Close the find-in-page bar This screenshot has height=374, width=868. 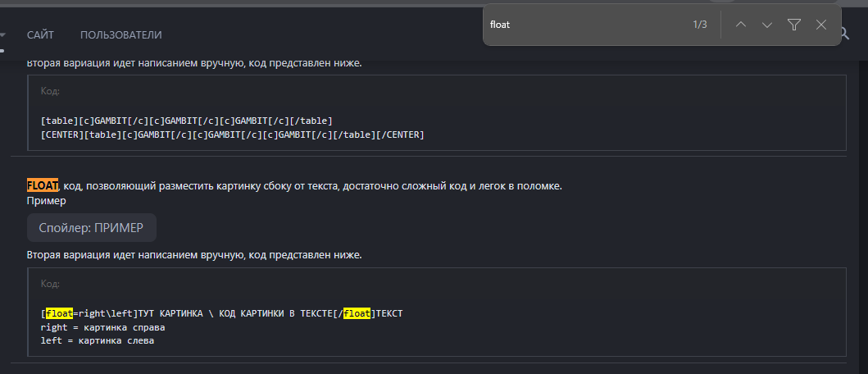coord(821,25)
